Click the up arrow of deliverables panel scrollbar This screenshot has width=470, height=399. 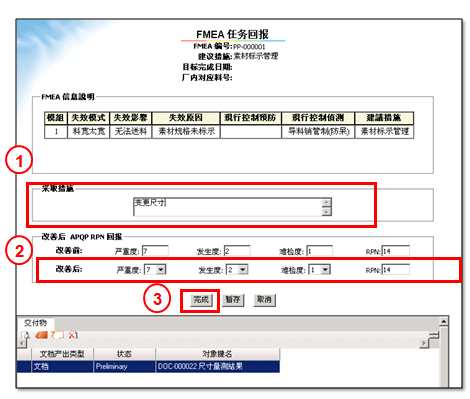[443, 321]
